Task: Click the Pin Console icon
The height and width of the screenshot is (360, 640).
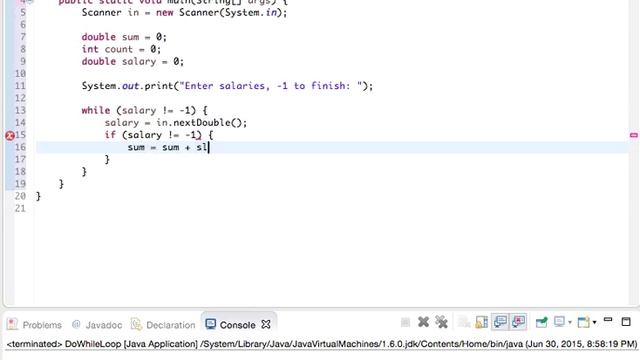Action: tap(541, 322)
